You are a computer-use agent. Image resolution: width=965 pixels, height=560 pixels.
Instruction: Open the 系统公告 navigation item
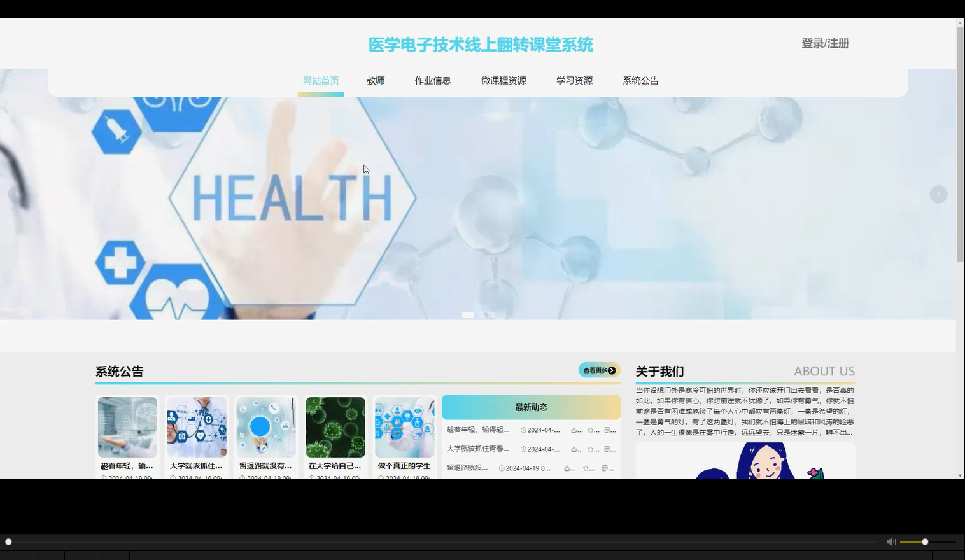[x=641, y=80]
